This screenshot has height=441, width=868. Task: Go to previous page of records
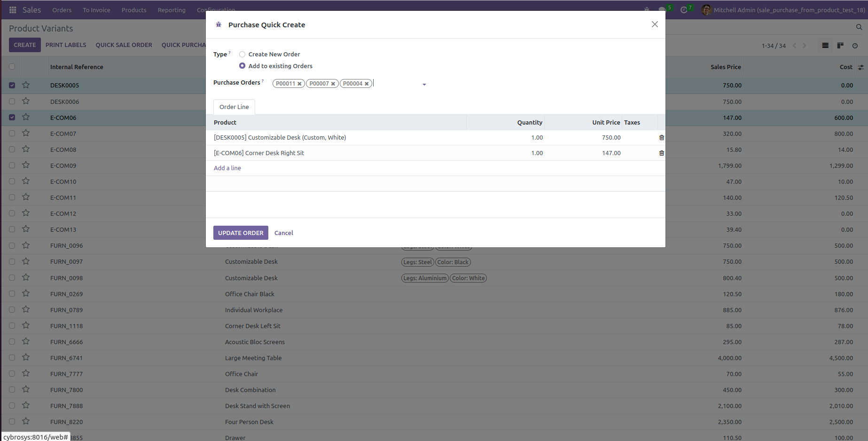click(795, 46)
